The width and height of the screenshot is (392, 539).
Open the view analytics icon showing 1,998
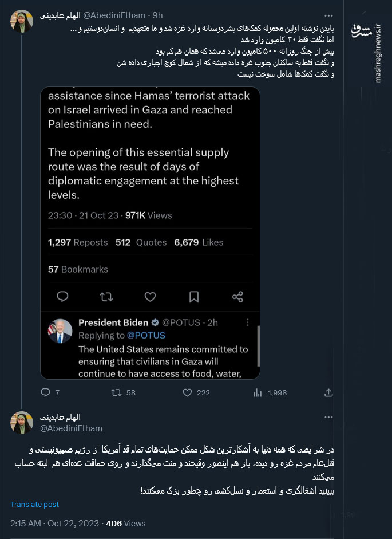pos(258,393)
